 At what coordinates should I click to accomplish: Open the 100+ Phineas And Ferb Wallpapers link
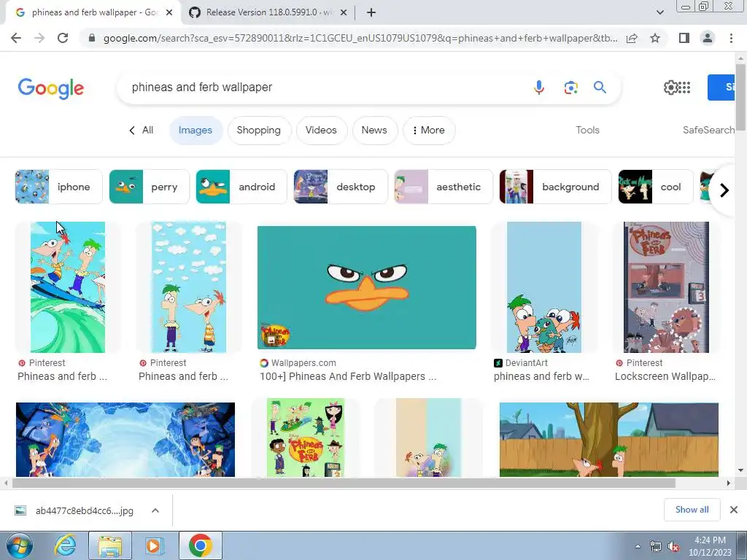pos(348,376)
